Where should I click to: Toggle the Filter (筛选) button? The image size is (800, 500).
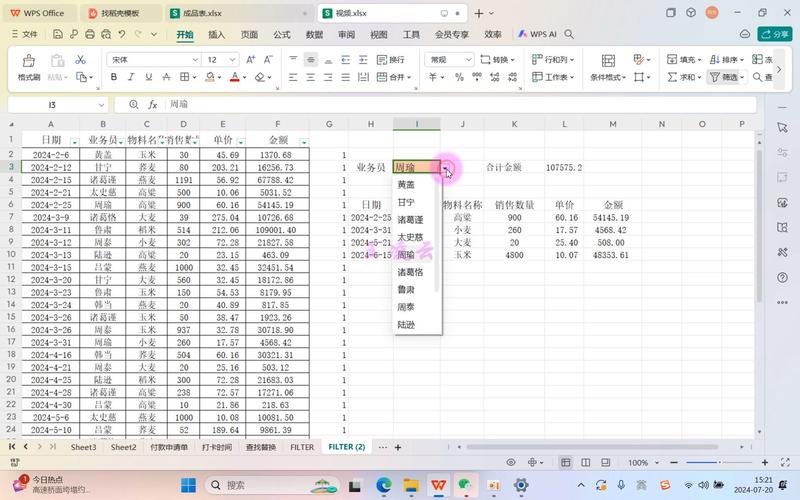pos(724,77)
